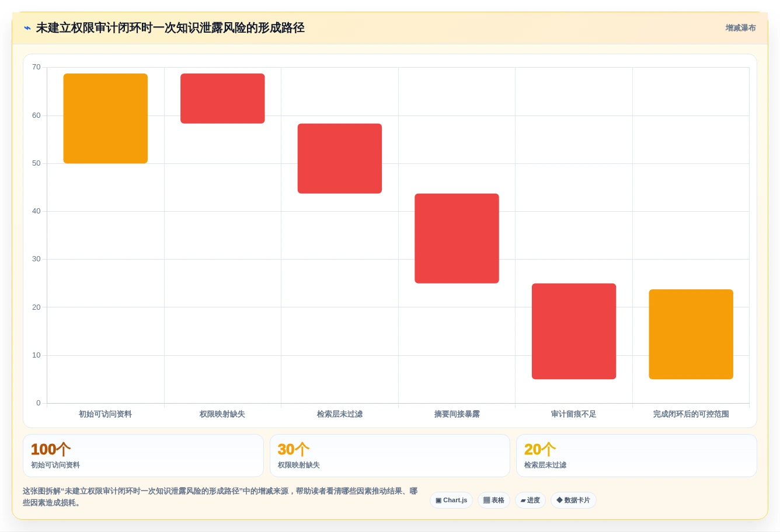Screen dimensions: 780x532
Task: Click the x-axis label 检索层未过滤
Action: [340, 414]
